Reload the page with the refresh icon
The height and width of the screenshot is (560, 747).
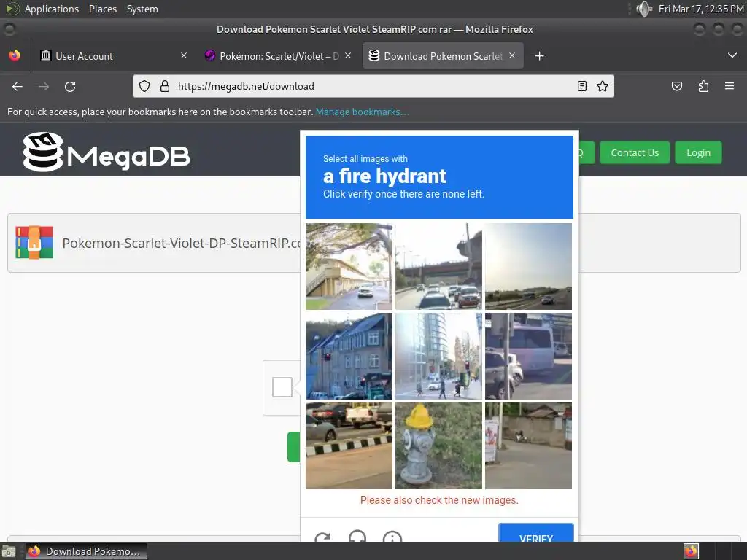pyautogui.click(x=70, y=87)
